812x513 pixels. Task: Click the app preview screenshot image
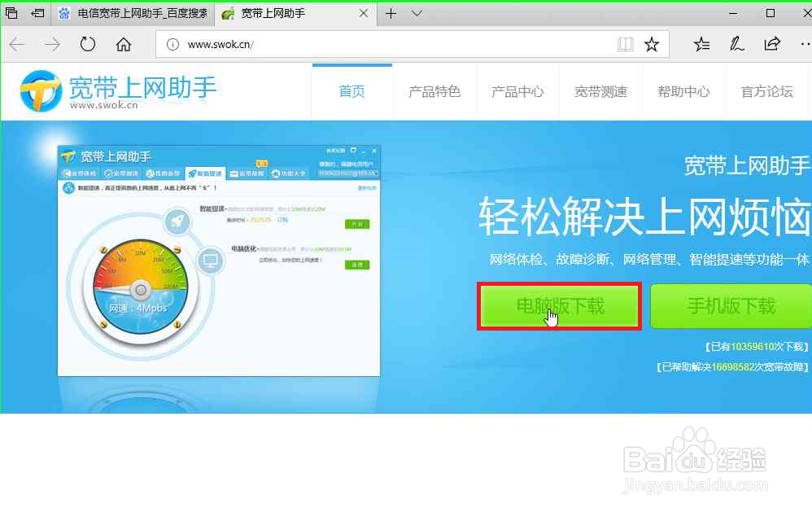[219, 261]
